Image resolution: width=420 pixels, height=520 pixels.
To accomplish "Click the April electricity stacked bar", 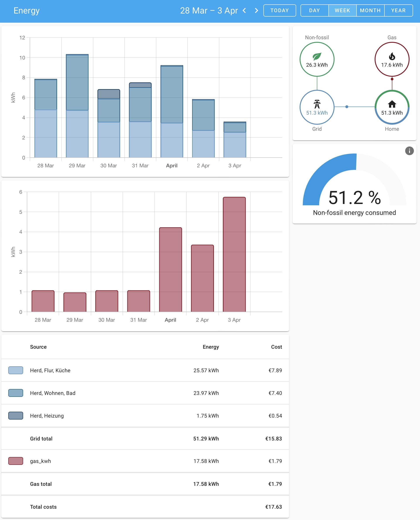I will click(x=172, y=111).
